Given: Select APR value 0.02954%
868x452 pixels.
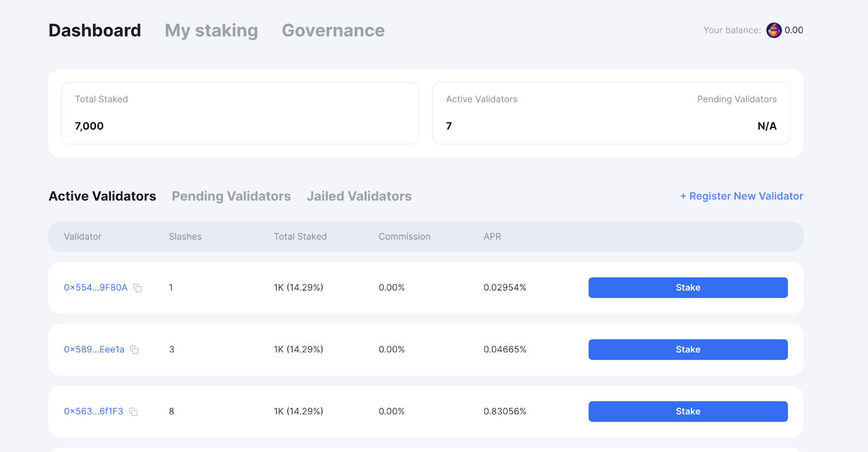Looking at the screenshot, I should coord(505,288).
